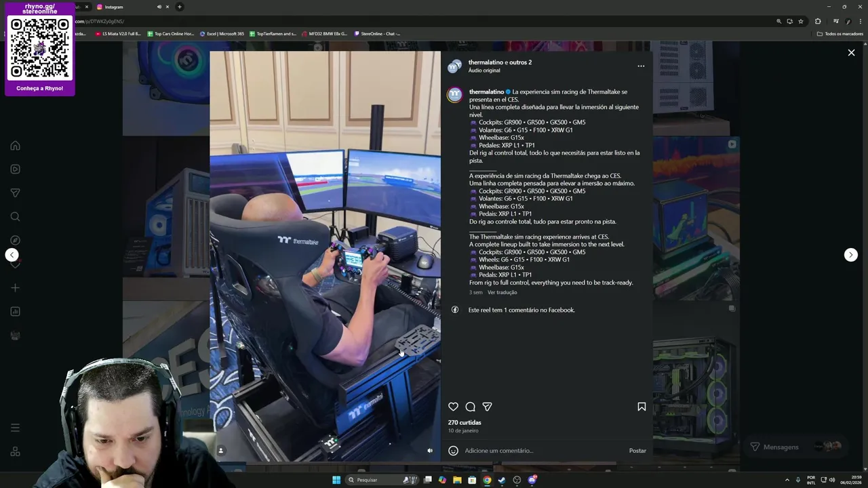
Task: Open the Chrome profile avatar
Action: tap(848, 21)
